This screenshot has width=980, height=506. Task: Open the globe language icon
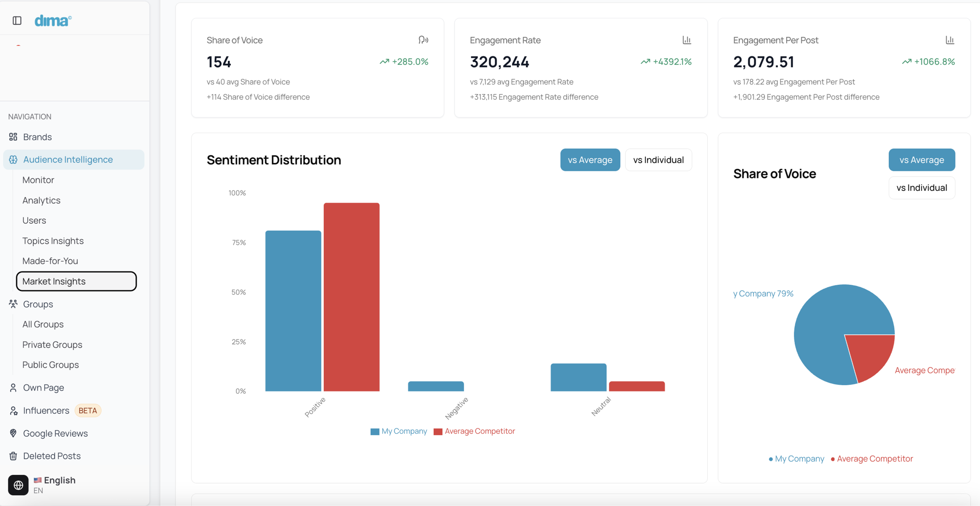[18, 485]
